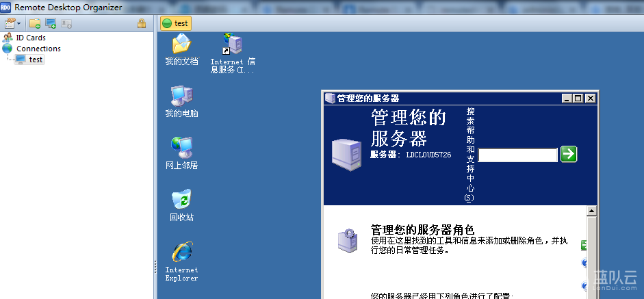Click the green arrow search button

point(568,155)
